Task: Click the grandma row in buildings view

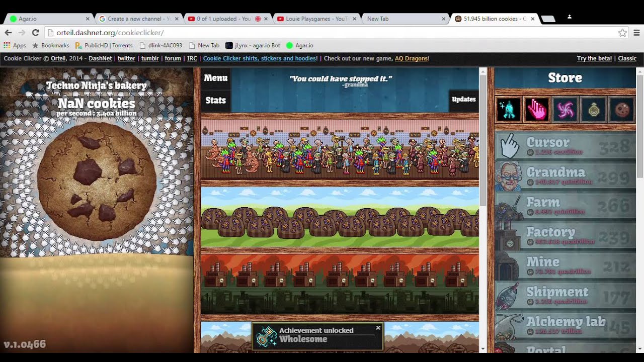Action: (x=340, y=148)
